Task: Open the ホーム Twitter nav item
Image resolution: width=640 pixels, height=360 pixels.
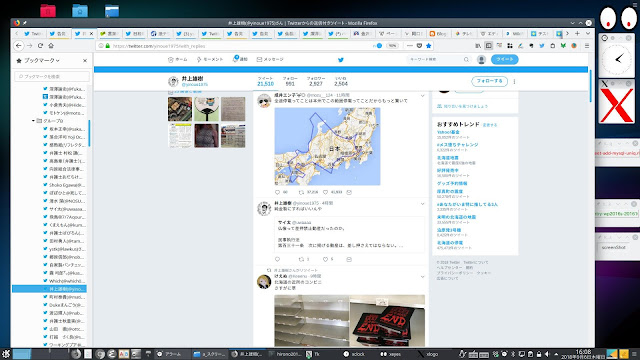Action: pyautogui.click(x=178, y=60)
